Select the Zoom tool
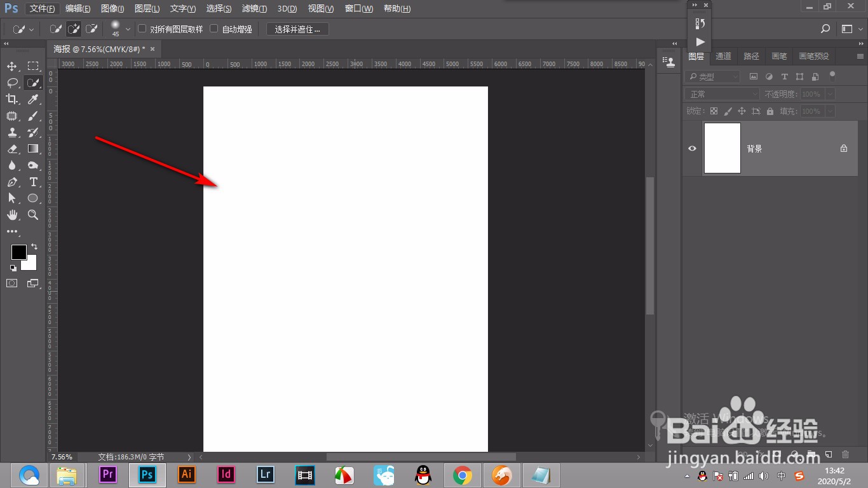The width and height of the screenshot is (868, 488). (33, 215)
